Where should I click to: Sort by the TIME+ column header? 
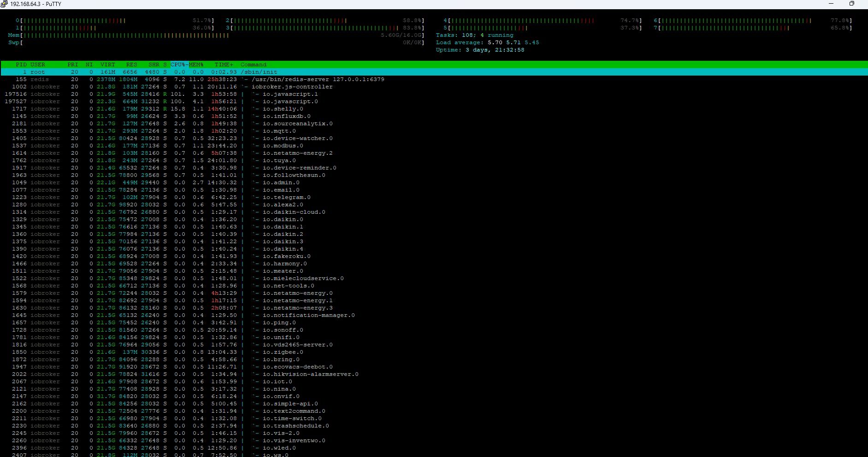[224, 64]
